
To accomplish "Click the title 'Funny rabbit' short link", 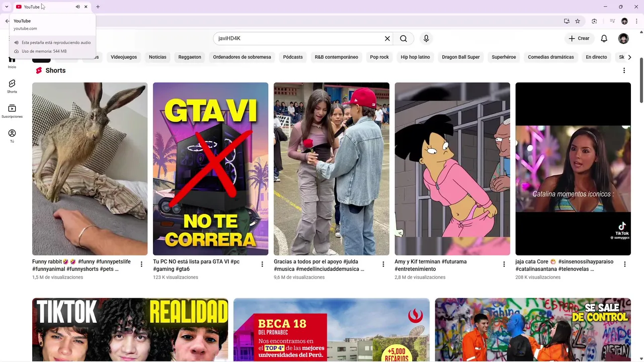I will pos(82,265).
